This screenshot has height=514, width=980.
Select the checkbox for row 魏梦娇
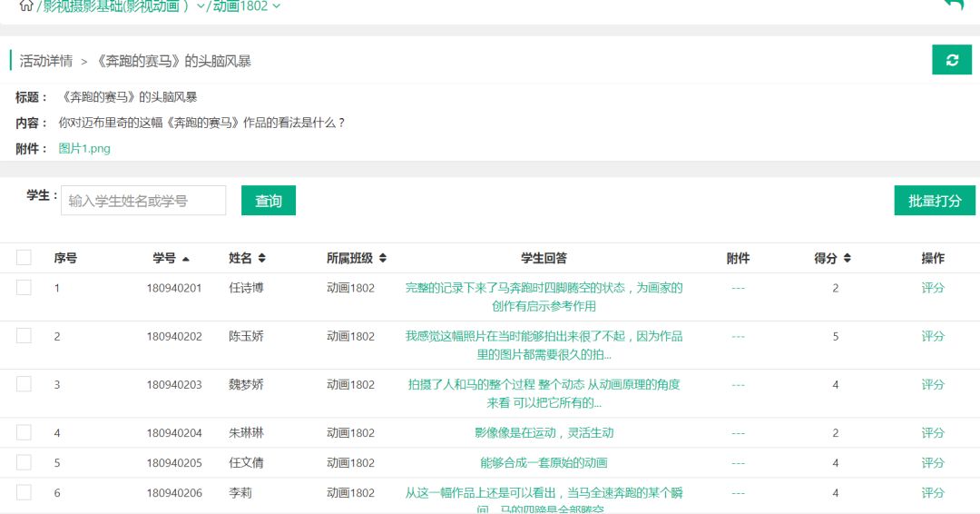click(24, 384)
